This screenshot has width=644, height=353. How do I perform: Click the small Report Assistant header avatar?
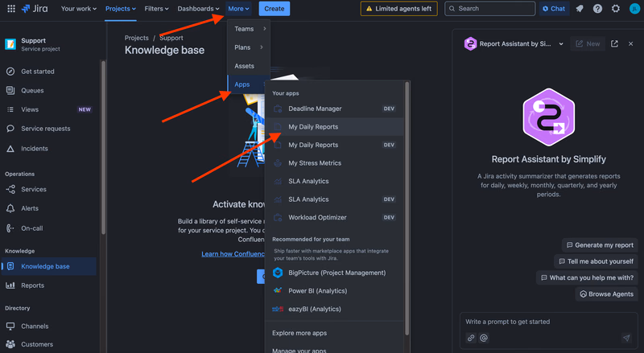pyautogui.click(x=470, y=43)
